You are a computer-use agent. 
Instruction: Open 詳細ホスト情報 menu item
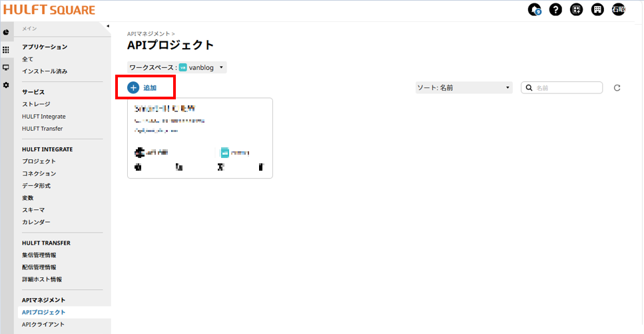(42, 279)
